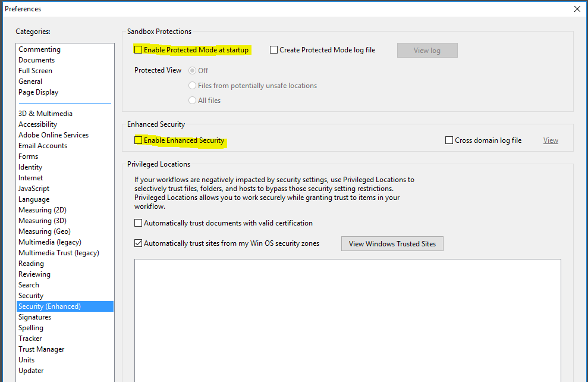588x382 pixels.
Task: Check Enable Enhanced Security
Action: tap(139, 140)
